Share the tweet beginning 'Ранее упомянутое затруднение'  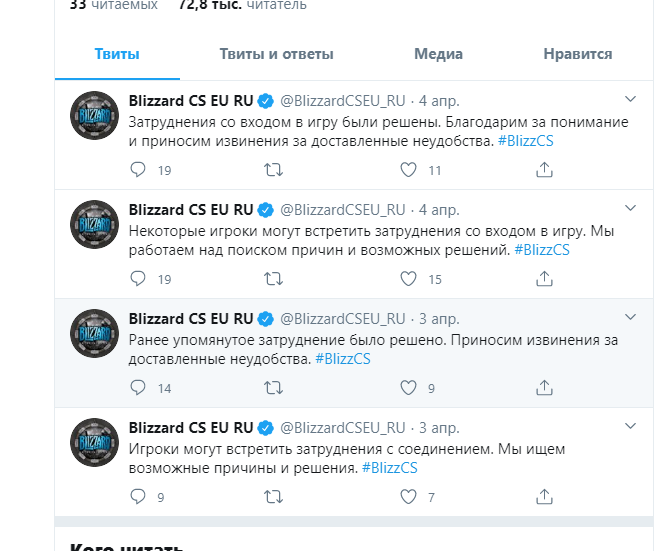point(544,388)
